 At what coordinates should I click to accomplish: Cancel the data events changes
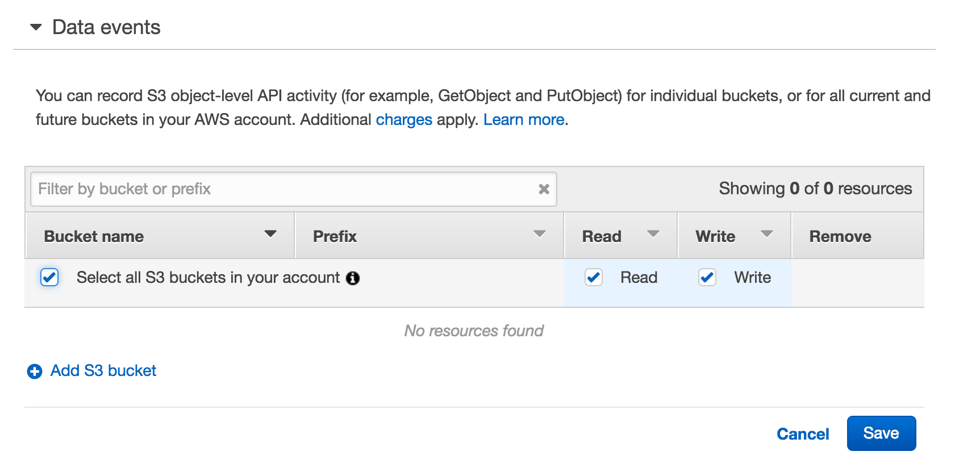pyautogui.click(x=802, y=434)
